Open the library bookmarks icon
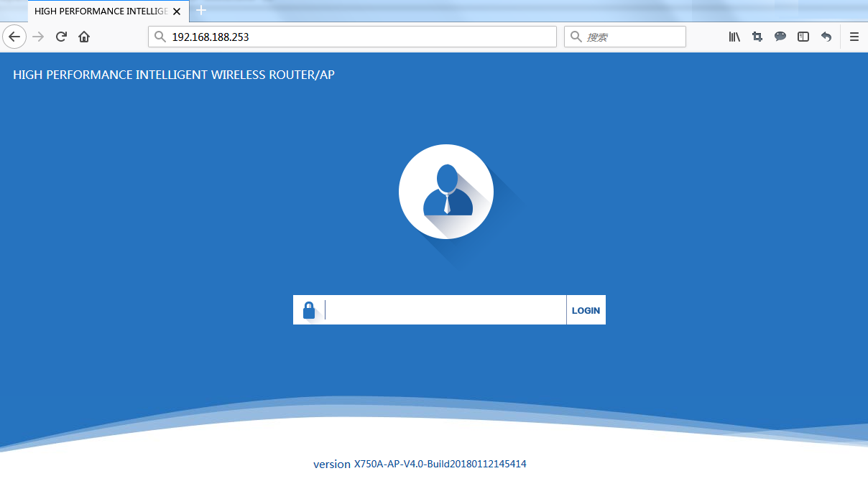This screenshot has height=481, width=868. pos(734,37)
